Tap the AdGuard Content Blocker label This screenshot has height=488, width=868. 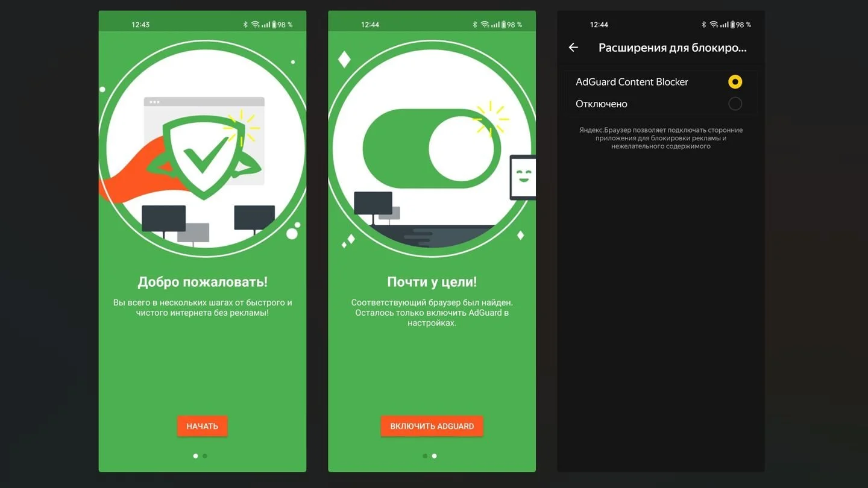[x=632, y=82]
